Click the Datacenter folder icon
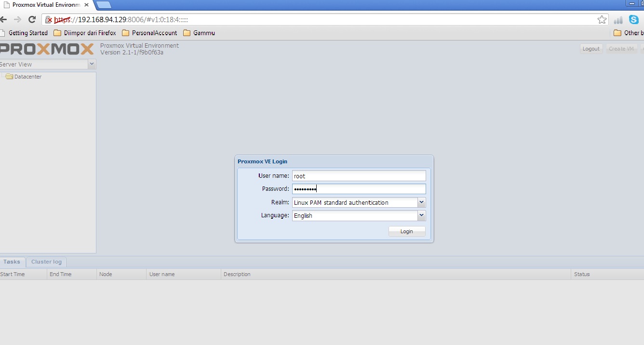The image size is (644, 345). [x=9, y=77]
